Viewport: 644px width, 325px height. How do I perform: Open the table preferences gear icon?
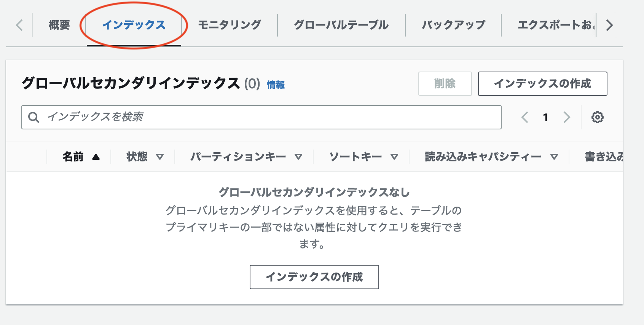coord(597,117)
